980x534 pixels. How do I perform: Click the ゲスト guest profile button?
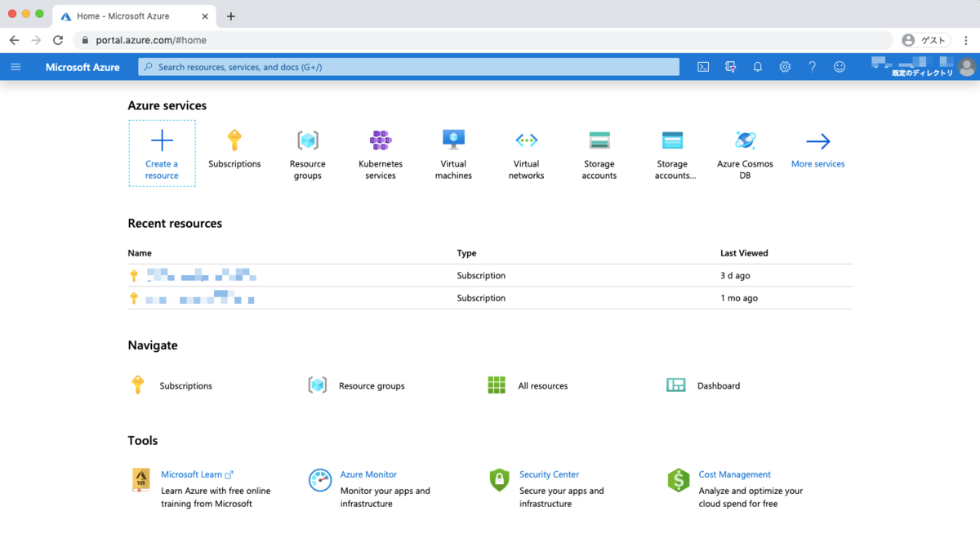coord(925,40)
